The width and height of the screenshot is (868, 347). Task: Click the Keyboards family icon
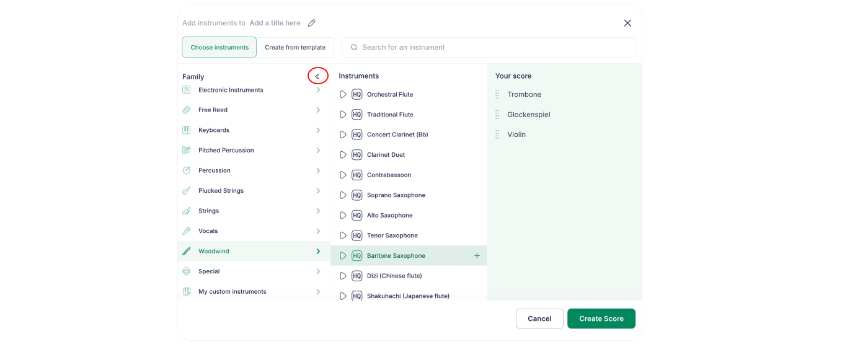(x=187, y=130)
